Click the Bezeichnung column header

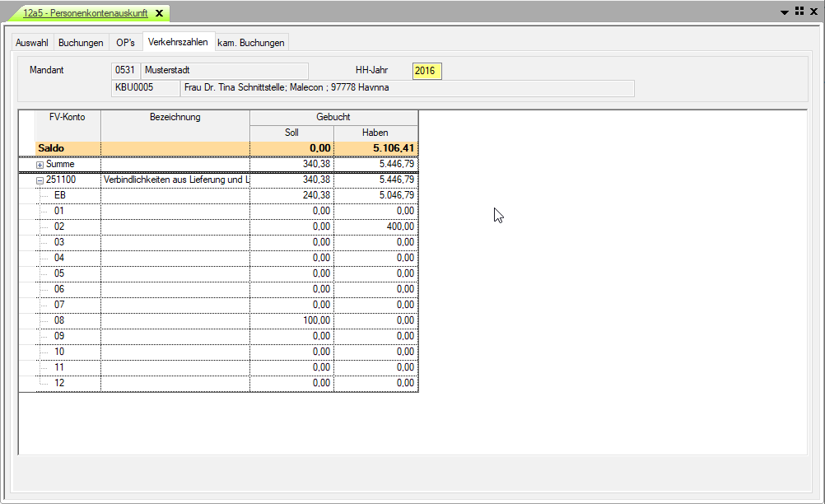(x=175, y=117)
